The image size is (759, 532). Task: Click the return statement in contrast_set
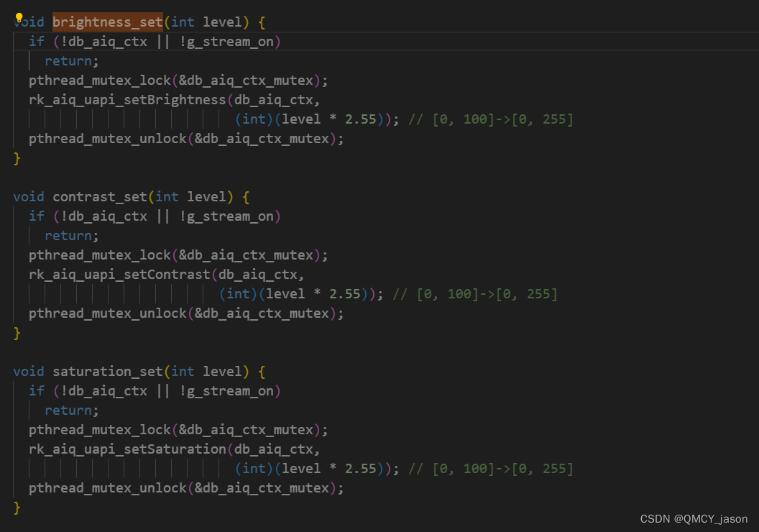72,237
